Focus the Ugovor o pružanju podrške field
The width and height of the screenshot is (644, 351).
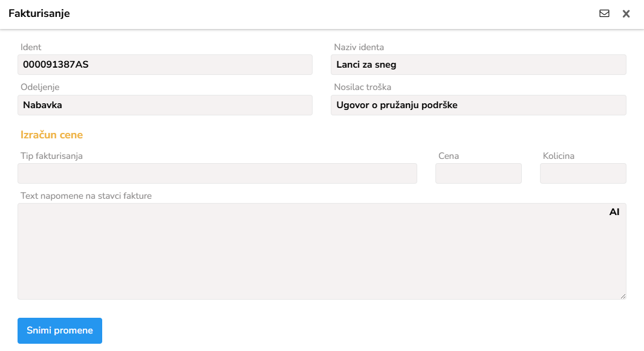(x=478, y=105)
